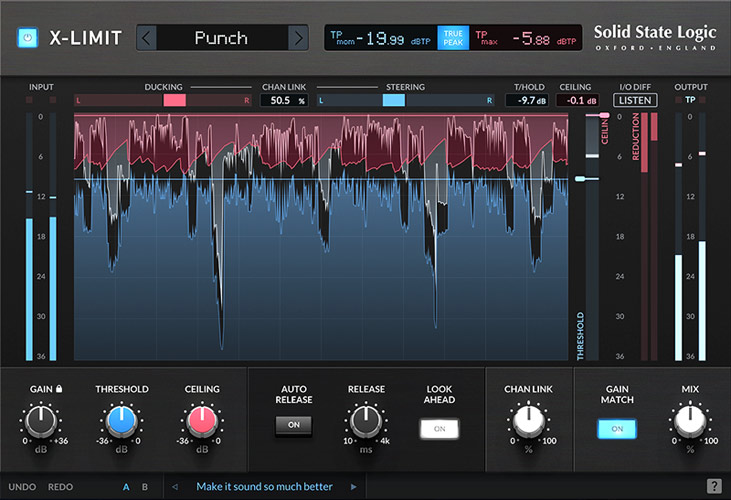Go to previous preset with left arrow

coord(147,39)
